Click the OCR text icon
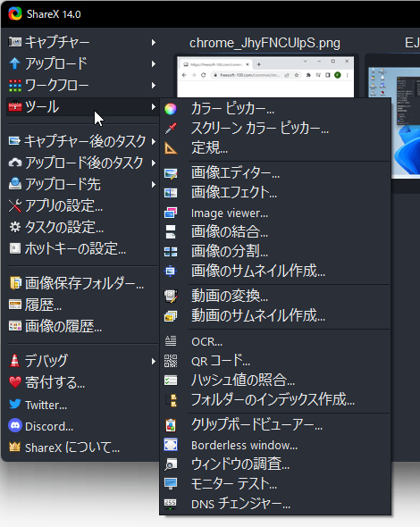 [x=171, y=341]
